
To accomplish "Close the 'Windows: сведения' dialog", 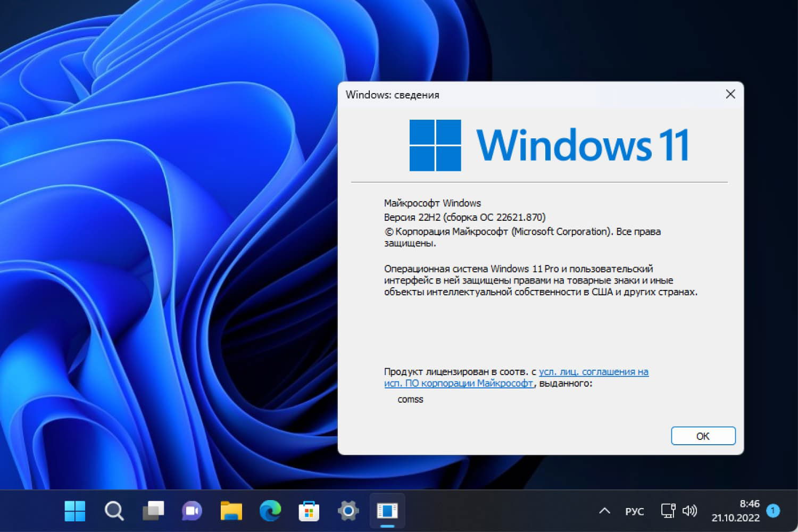I will [730, 94].
